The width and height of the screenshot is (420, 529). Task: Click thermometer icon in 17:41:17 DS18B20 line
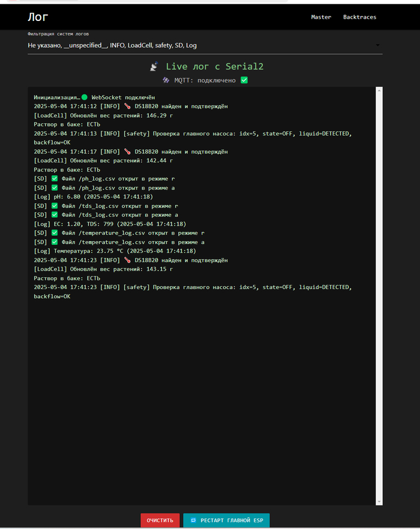pos(127,152)
